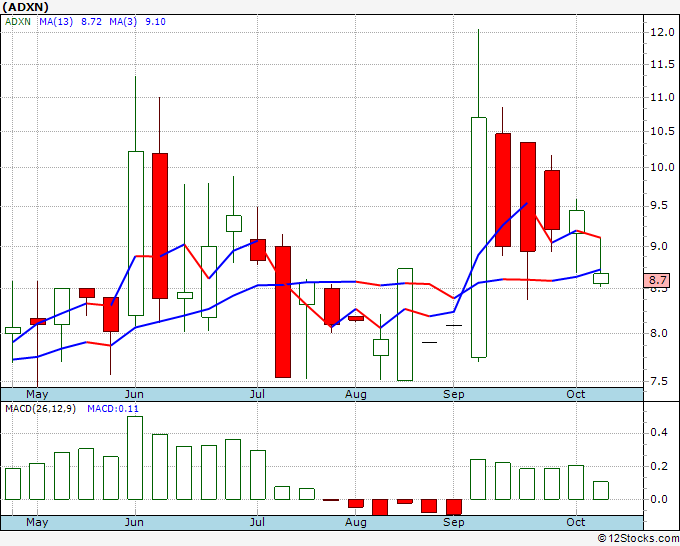Click the tallest MACD histogram bar in June
The width and height of the screenshot is (680, 546).
[135, 458]
